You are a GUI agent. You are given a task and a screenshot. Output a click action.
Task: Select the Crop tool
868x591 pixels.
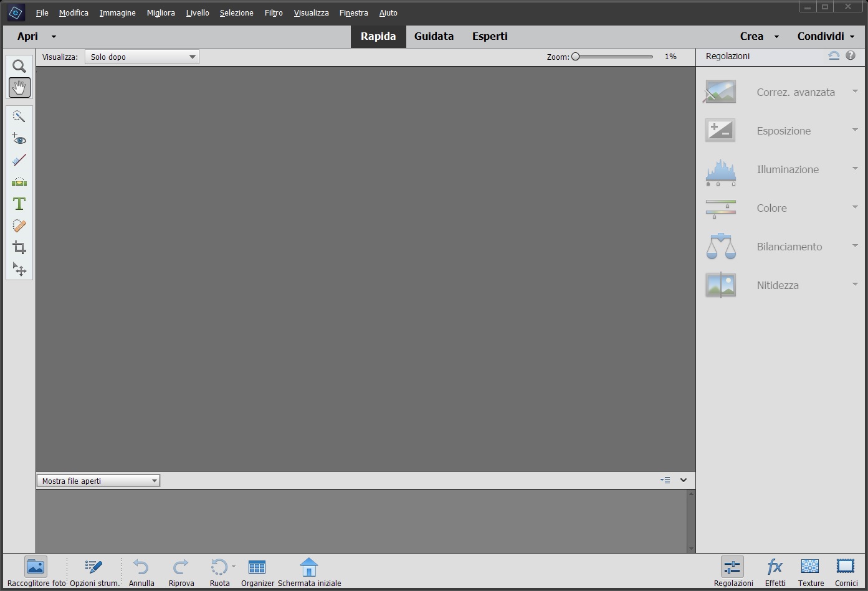[19, 247]
